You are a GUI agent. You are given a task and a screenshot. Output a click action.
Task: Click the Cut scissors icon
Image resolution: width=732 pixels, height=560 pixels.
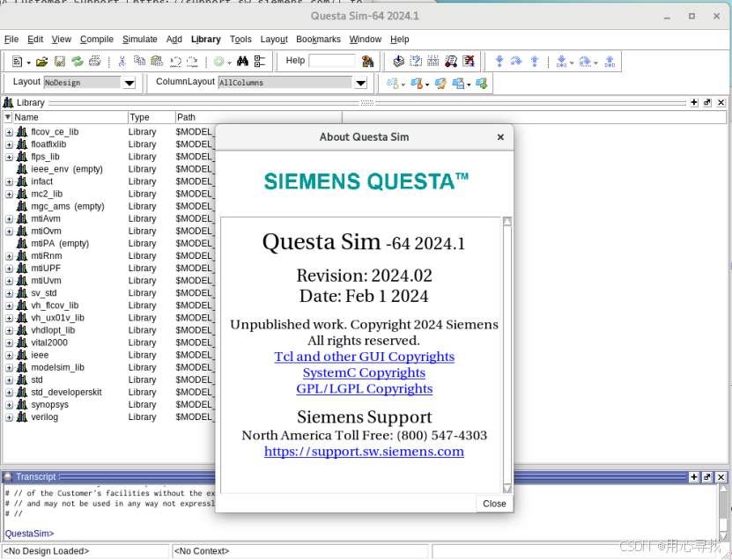pos(122,61)
